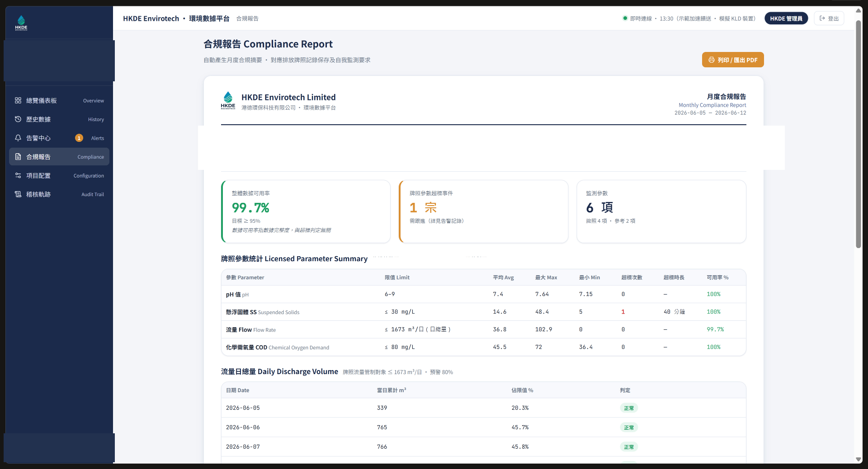Click the 1 宗 exceedance events card
868x469 pixels.
[483, 211]
